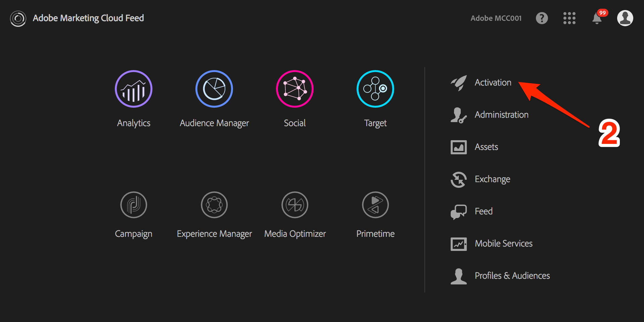The height and width of the screenshot is (322, 644).
Task: Click the Activation rocket icon
Action: (x=459, y=83)
